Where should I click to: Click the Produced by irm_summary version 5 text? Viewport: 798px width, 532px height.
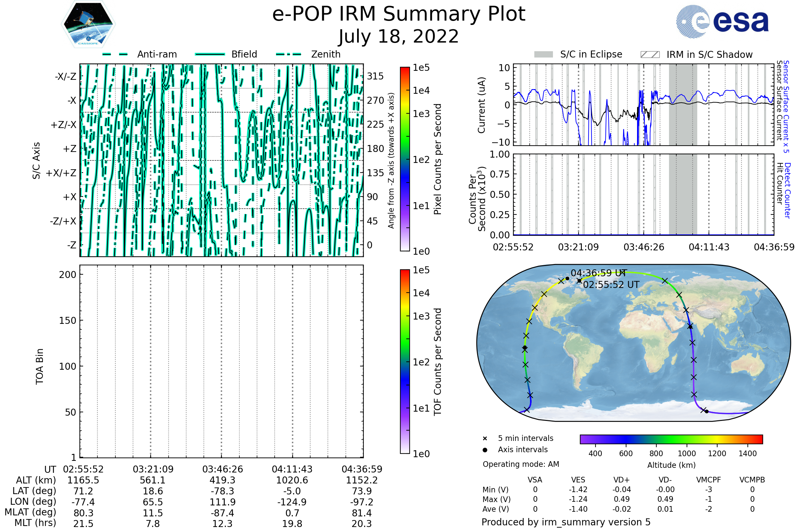tap(566, 522)
